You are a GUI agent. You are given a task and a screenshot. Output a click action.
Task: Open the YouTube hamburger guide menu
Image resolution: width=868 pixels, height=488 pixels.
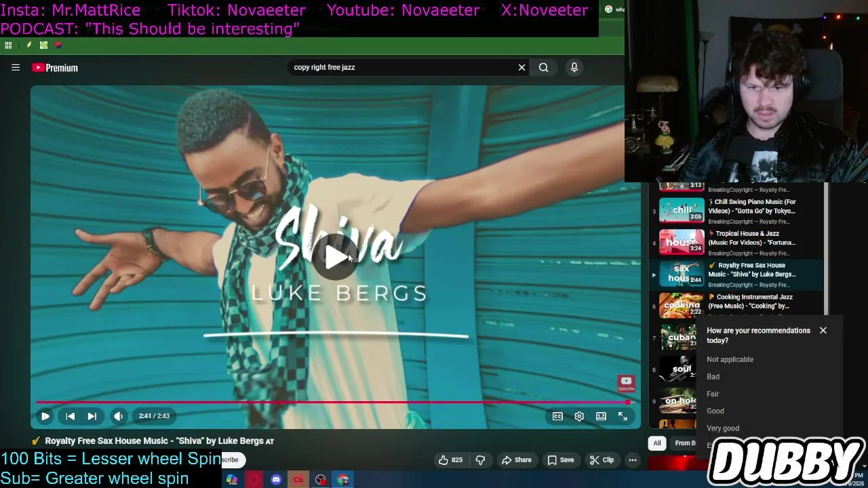16,67
